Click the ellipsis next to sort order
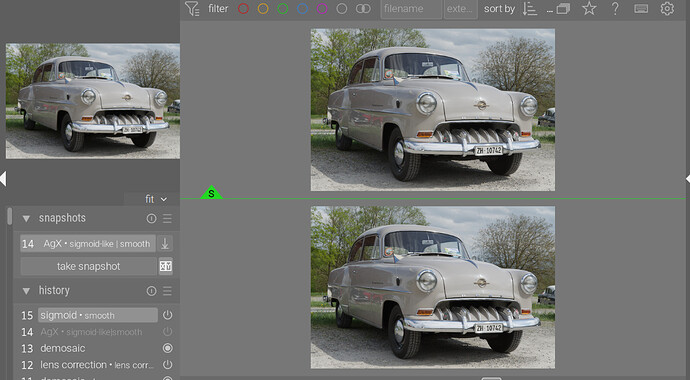The image size is (690, 380). click(x=550, y=11)
